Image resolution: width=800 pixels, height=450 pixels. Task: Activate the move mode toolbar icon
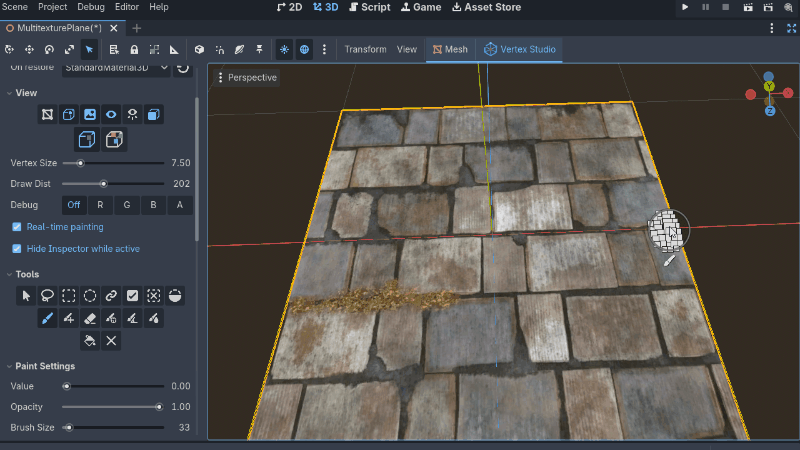point(29,49)
